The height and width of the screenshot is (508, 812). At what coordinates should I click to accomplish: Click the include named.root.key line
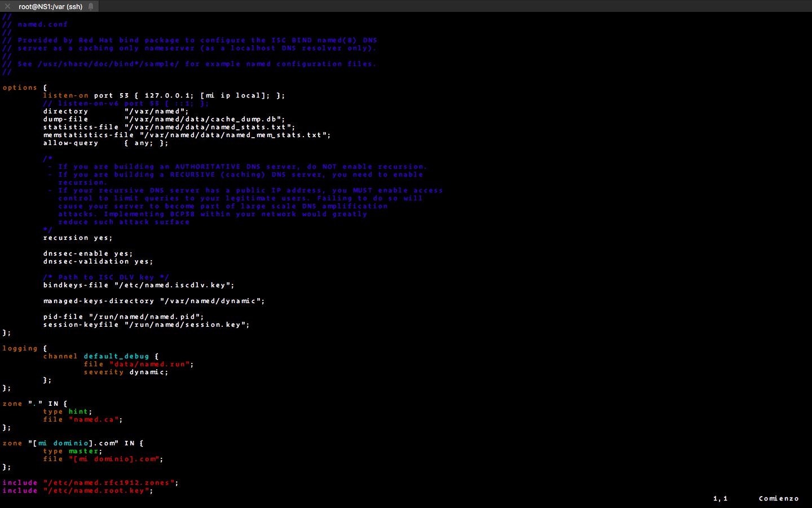click(x=78, y=491)
